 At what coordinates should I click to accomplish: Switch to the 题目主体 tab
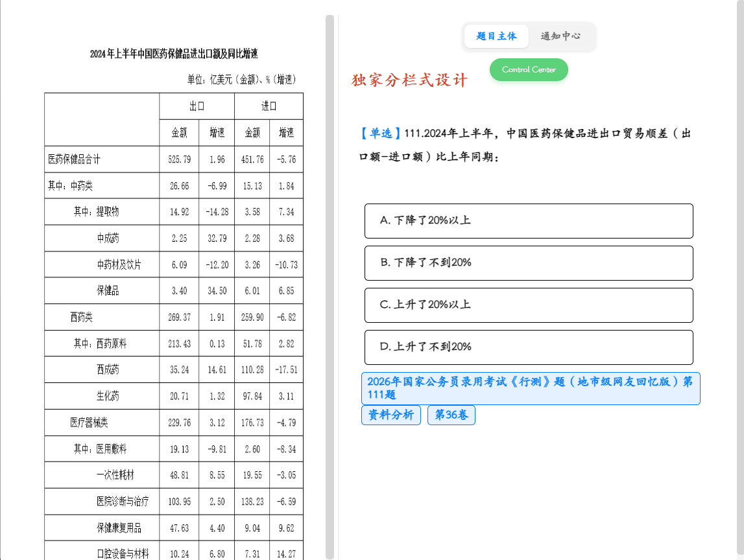(x=496, y=36)
